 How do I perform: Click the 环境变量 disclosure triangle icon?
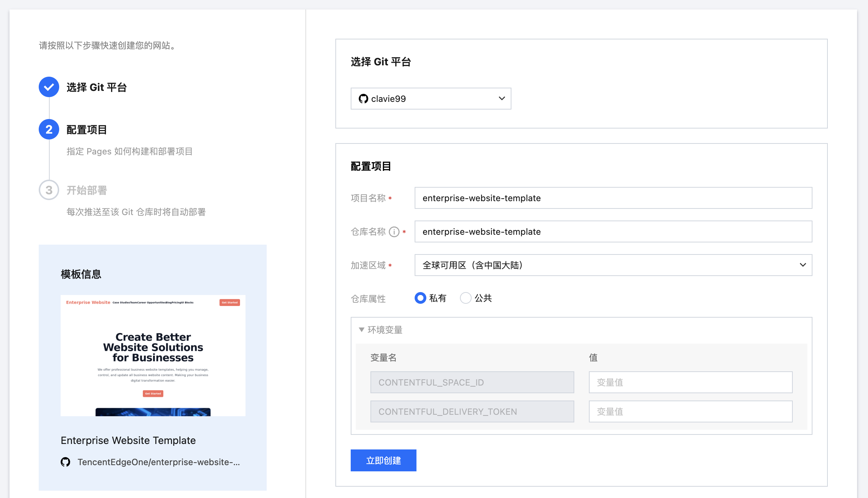361,330
